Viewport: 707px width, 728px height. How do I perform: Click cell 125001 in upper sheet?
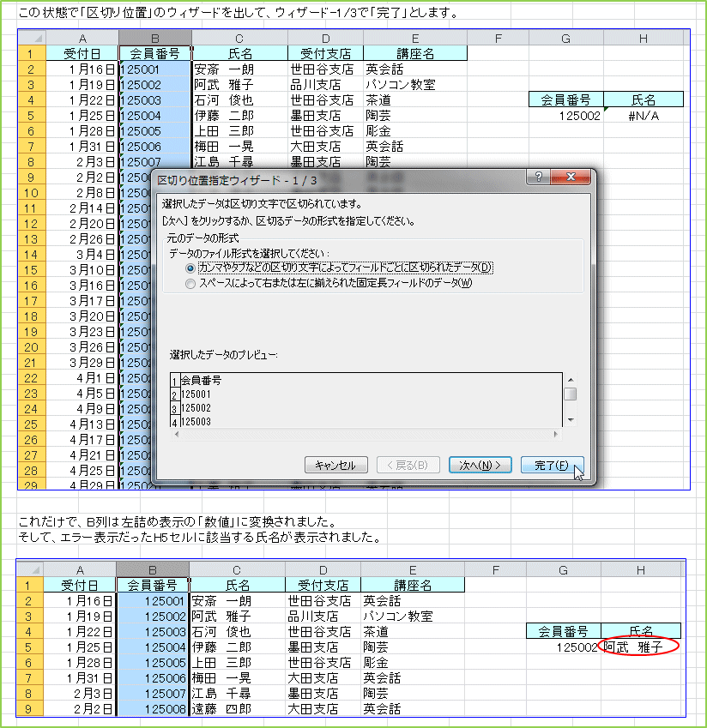click(155, 69)
